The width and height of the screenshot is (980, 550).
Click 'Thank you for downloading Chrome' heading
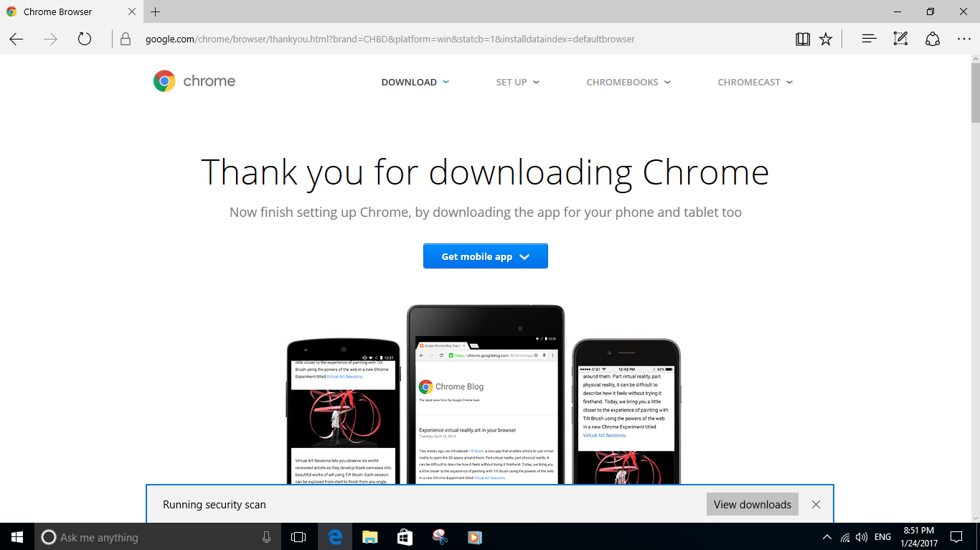point(485,172)
